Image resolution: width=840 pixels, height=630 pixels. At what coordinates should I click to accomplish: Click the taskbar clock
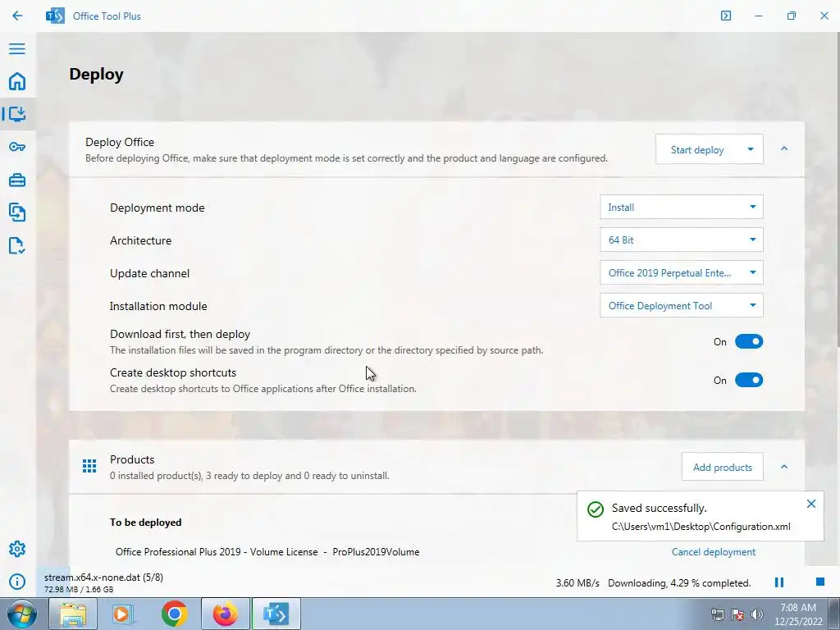point(797,614)
